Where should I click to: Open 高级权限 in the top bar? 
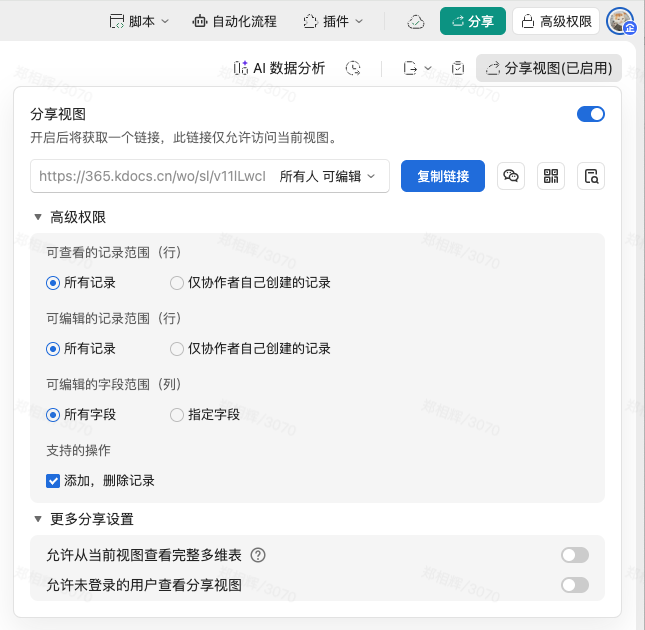click(556, 21)
